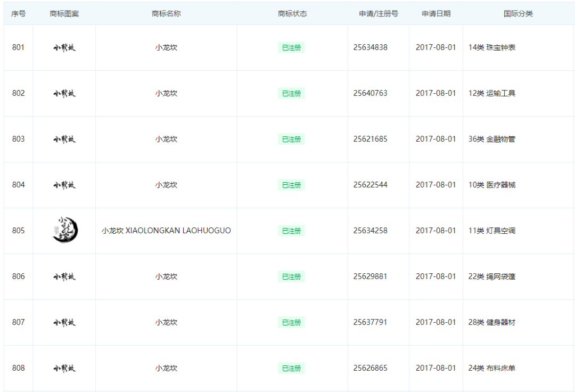Click date 2017-08-01 in row 808
The height and width of the screenshot is (392, 575).
(436, 368)
